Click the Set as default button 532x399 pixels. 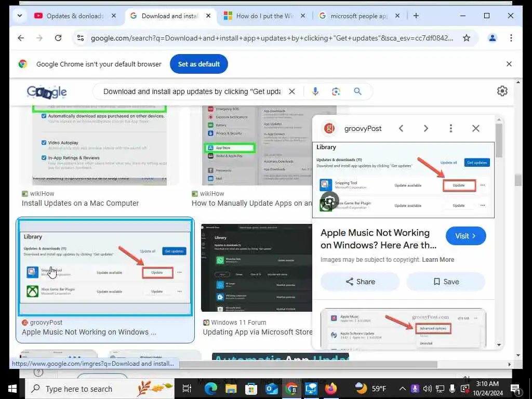pyautogui.click(x=199, y=64)
